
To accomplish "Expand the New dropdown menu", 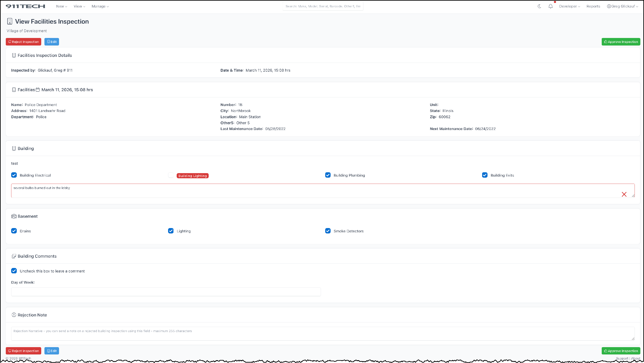I will pos(61,6).
